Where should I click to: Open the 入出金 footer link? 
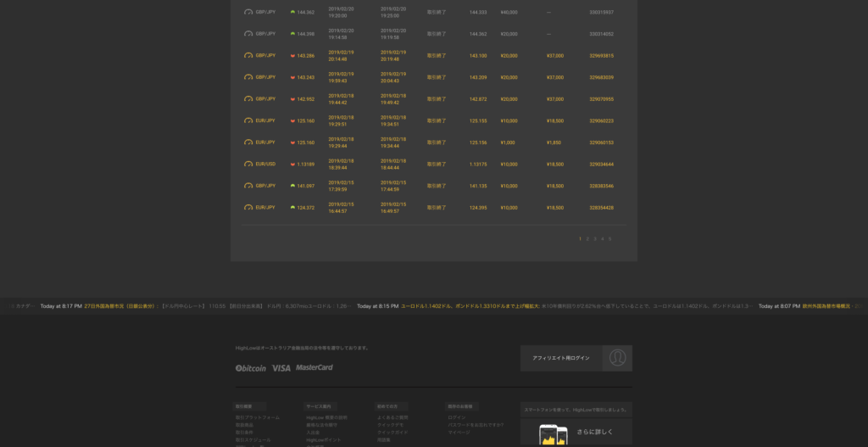[313, 432]
